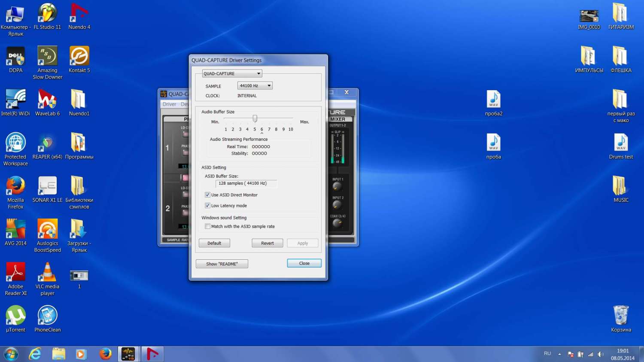Open the FL Studio 11 desktop shortcut
Screen dimensions: 644x362
47,14
